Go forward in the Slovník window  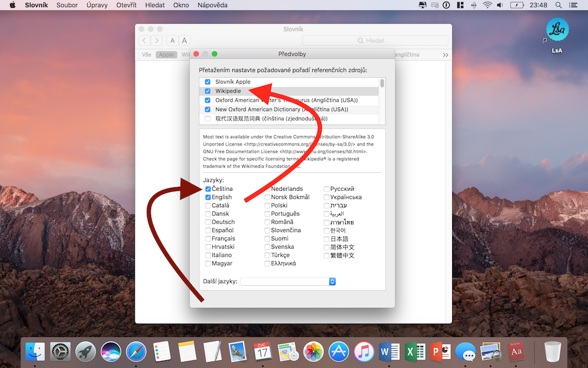[x=157, y=40]
